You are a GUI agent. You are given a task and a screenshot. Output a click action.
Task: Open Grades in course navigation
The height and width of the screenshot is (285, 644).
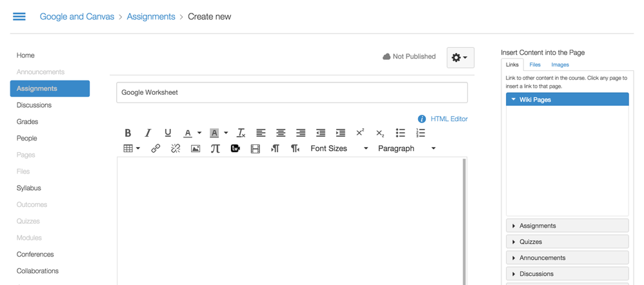pos(27,122)
